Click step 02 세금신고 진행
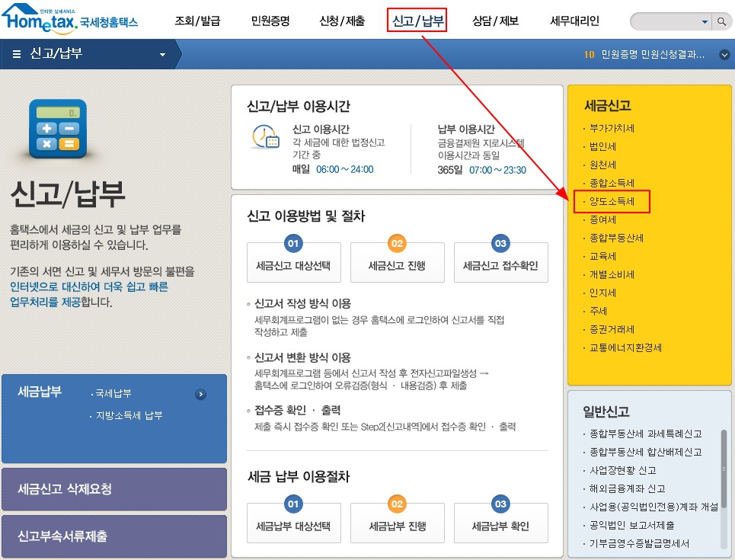This screenshot has height=560, width=735. 397,261
